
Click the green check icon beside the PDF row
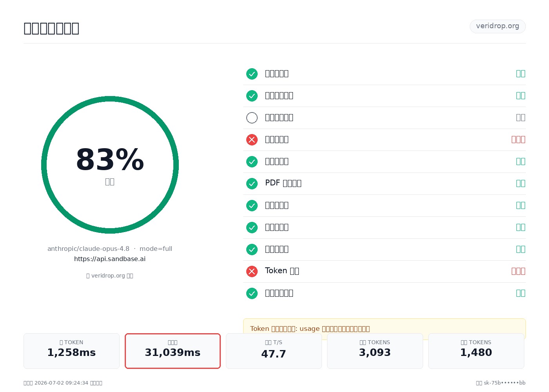(x=252, y=183)
